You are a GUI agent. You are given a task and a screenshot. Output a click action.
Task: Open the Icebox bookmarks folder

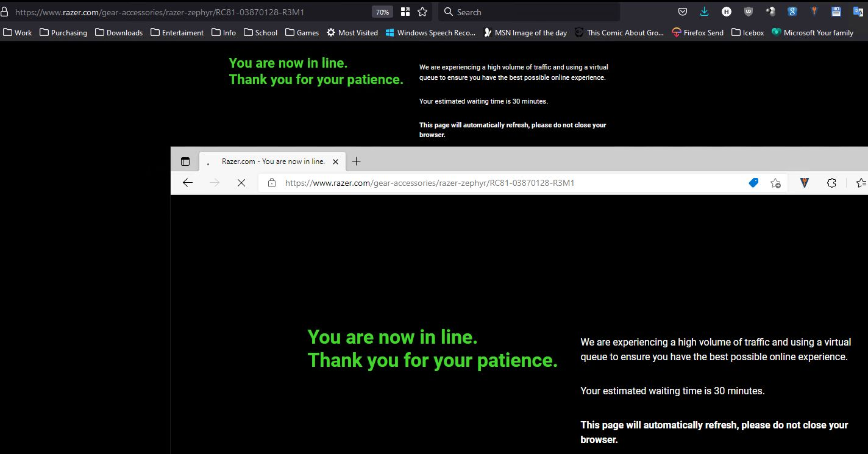pos(748,32)
